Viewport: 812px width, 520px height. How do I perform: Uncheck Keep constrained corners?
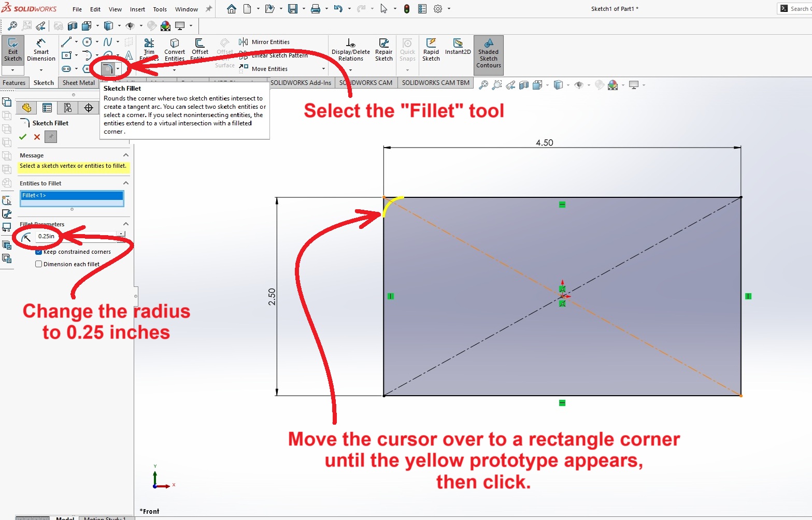click(x=39, y=252)
